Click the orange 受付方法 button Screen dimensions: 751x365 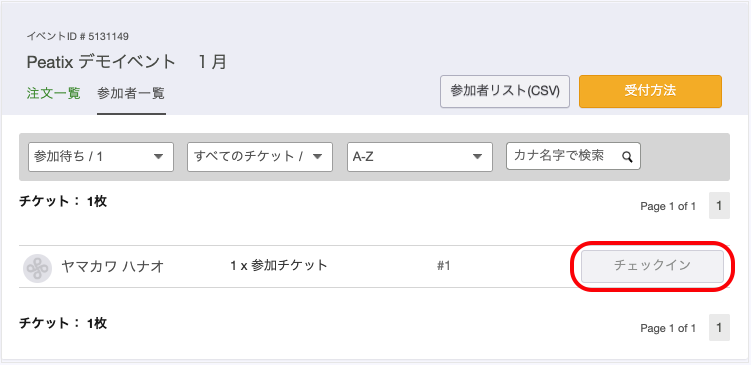tap(650, 91)
